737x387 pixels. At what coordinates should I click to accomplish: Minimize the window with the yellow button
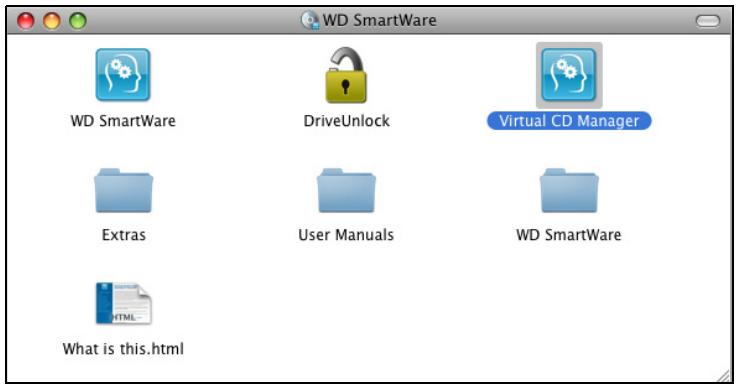pyautogui.click(x=52, y=21)
